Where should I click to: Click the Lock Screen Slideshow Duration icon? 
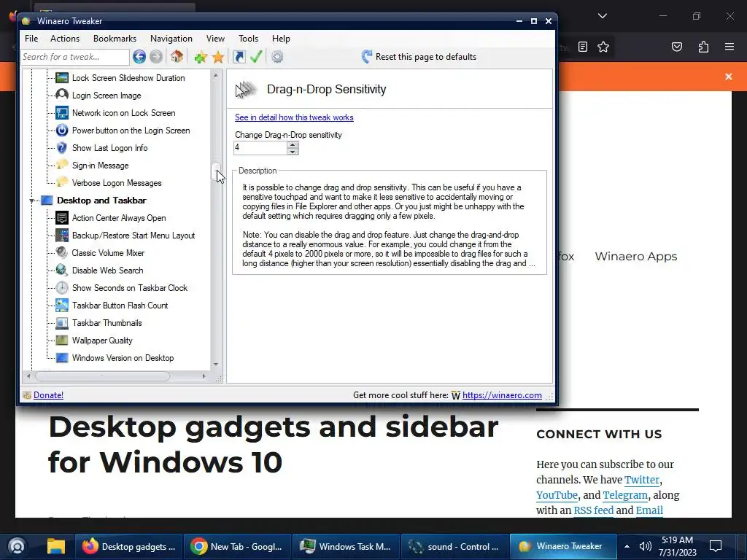click(62, 77)
